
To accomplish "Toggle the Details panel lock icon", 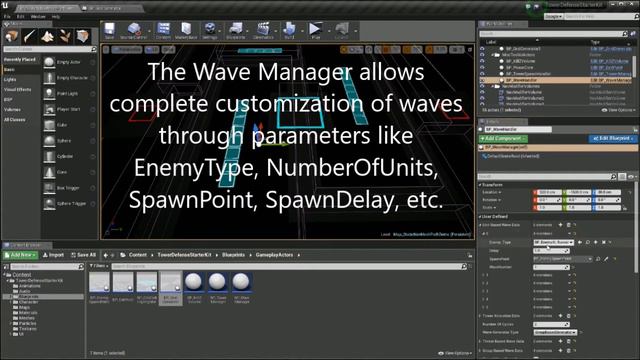I will tap(636, 129).
